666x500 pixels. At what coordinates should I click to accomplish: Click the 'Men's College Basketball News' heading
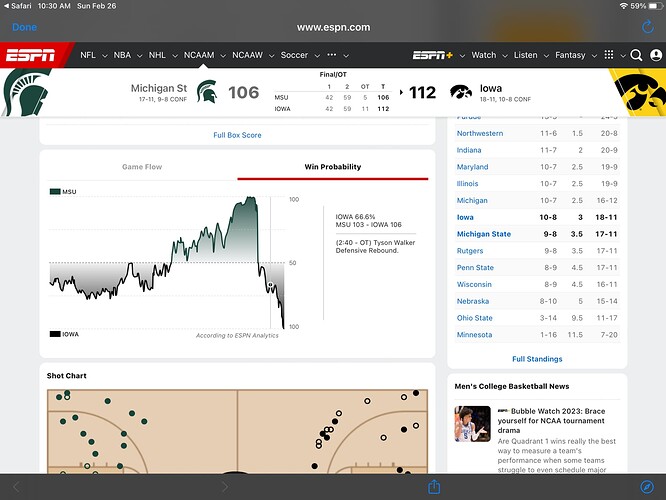(511, 386)
